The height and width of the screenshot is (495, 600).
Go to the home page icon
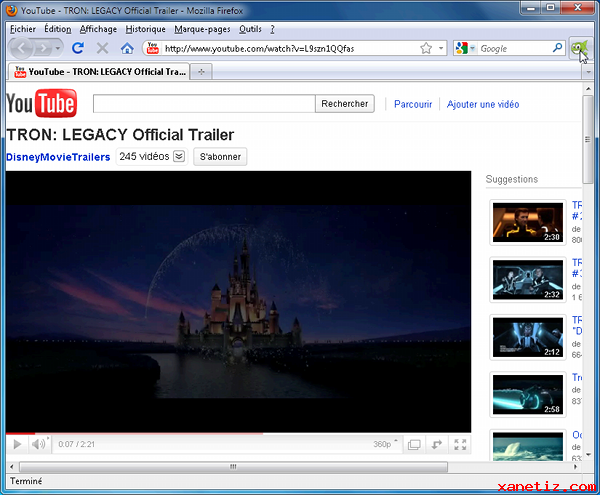click(x=127, y=48)
